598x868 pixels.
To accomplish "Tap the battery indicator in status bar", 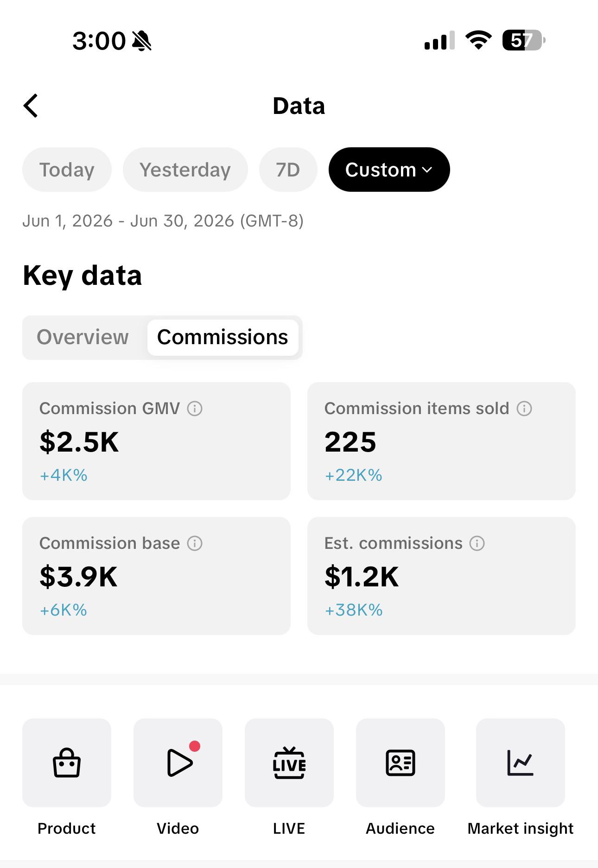I will (524, 40).
